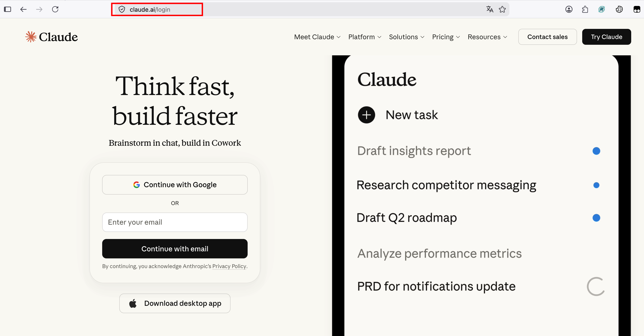
Task: Open site security shield icon in address bar
Action: 122,9
